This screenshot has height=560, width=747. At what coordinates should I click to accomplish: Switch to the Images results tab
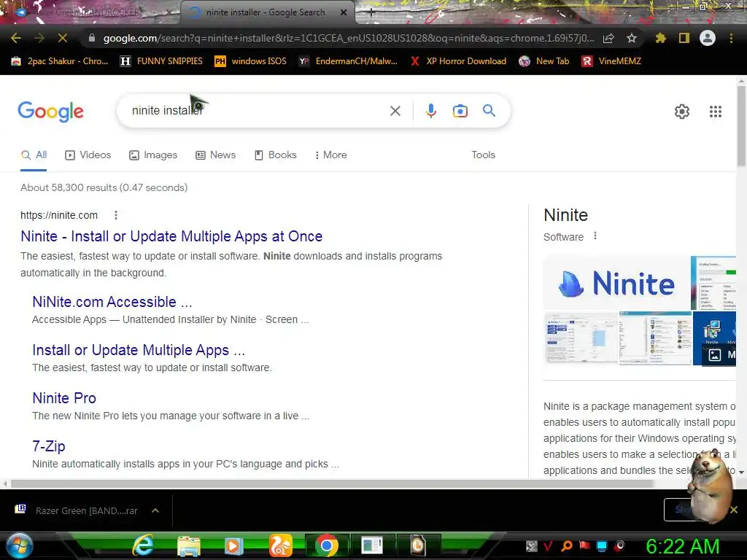tap(153, 155)
